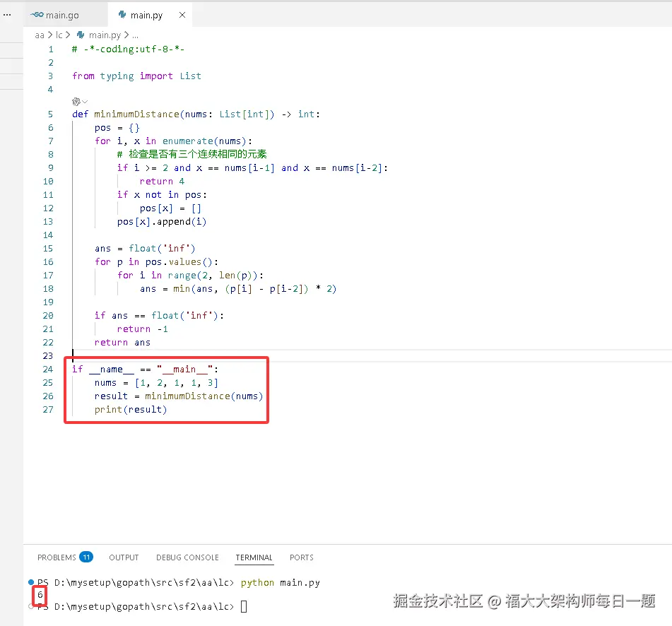Click 'return 4' on line 10
The height and width of the screenshot is (626, 672).
click(x=162, y=182)
